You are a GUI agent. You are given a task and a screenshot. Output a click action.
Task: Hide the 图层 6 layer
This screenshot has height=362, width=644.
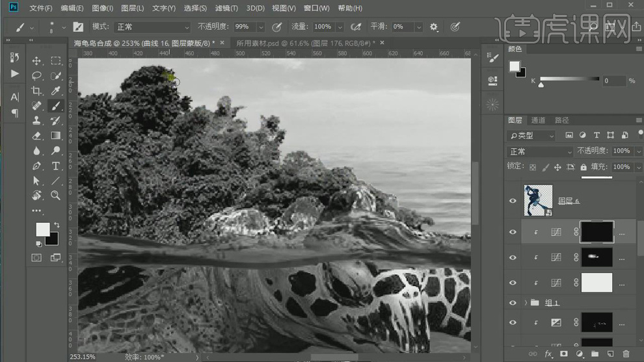point(513,201)
